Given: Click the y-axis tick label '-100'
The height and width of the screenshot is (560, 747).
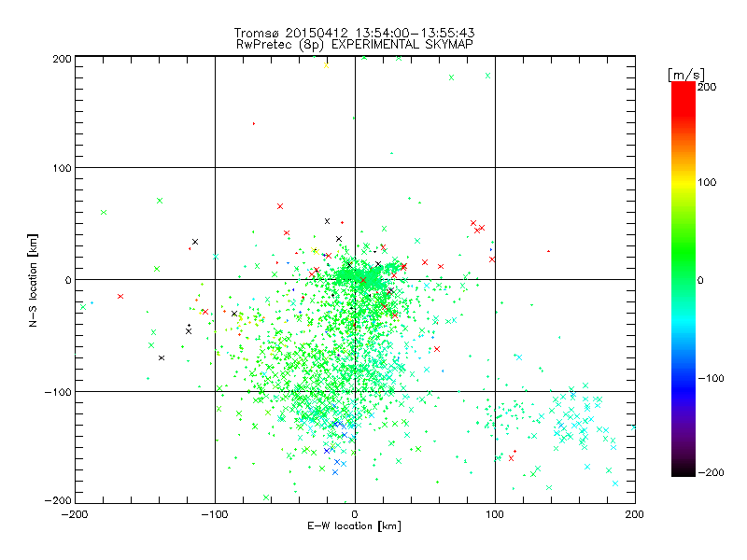Looking at the screenshot, I should (58, 392).
